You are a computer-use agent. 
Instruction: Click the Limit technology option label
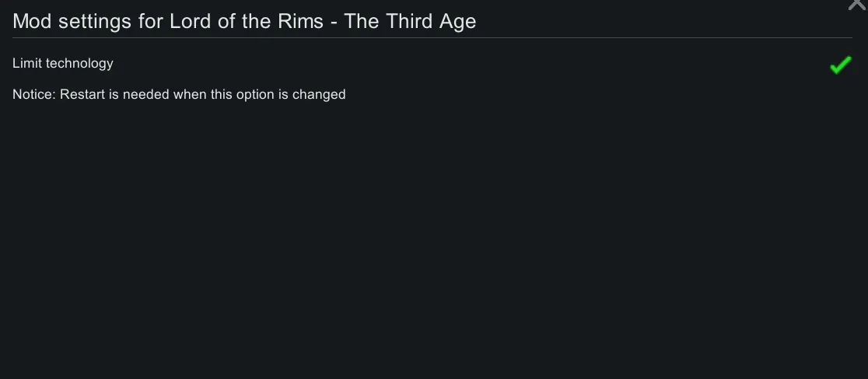click(x=63, y=64)
